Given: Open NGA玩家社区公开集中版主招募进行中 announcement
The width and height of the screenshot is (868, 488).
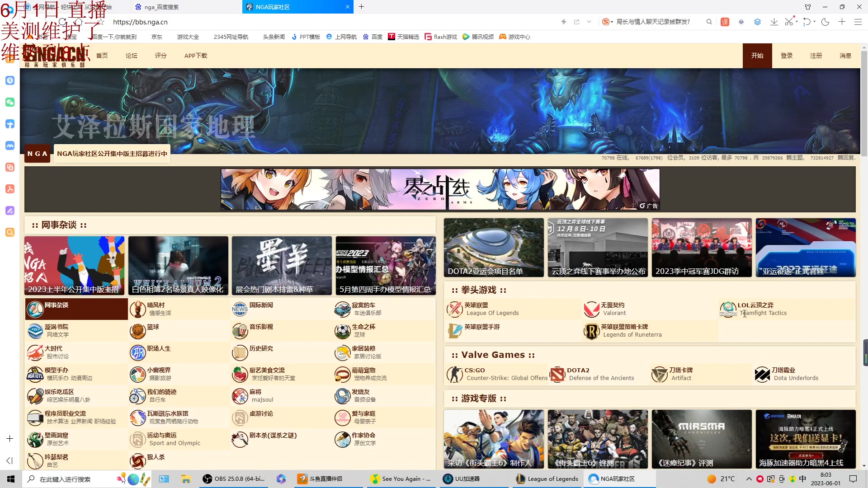Looking at the screenshot, I should click(112, 154).
